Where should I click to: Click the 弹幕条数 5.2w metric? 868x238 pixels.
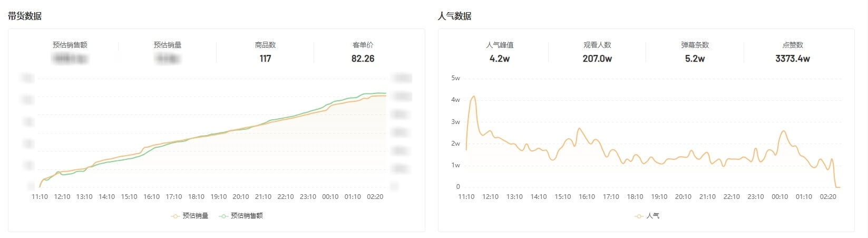pos(695,52)
